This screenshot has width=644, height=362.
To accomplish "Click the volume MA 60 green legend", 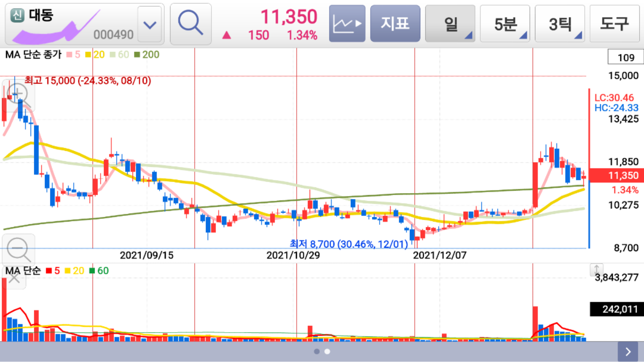I will pos(99,271).
